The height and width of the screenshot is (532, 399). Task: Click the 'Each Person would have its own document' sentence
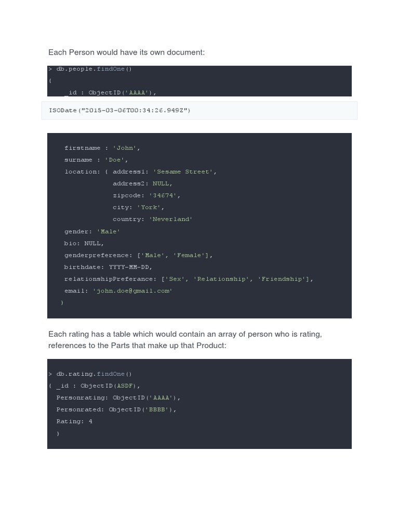tap(126, 52)
